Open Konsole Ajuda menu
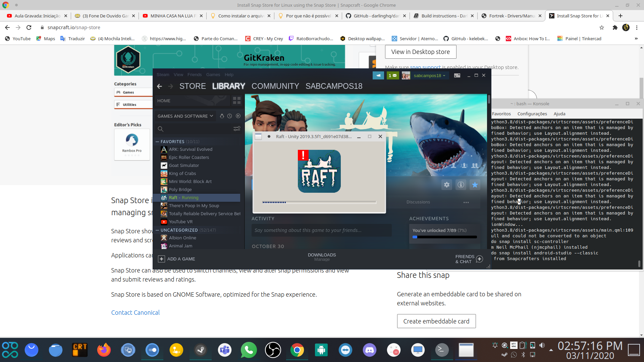This screenshot has height=362, width=644. [x=559, y=114]
